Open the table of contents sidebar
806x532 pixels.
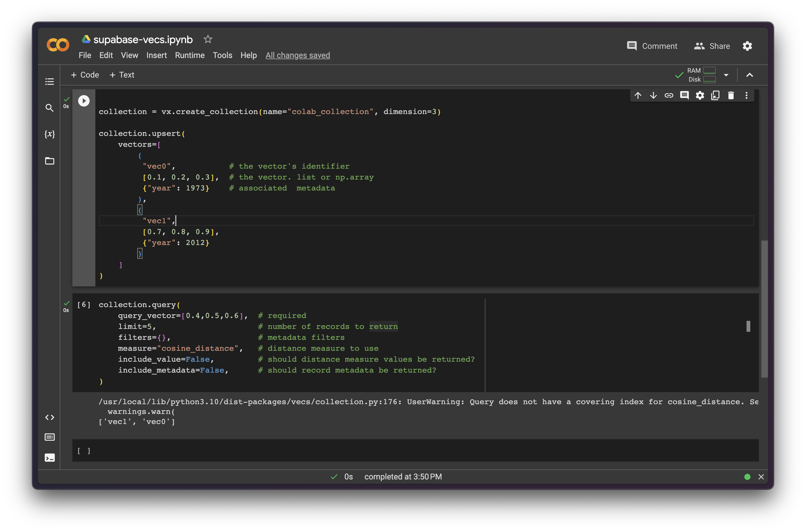coord(49,81)
